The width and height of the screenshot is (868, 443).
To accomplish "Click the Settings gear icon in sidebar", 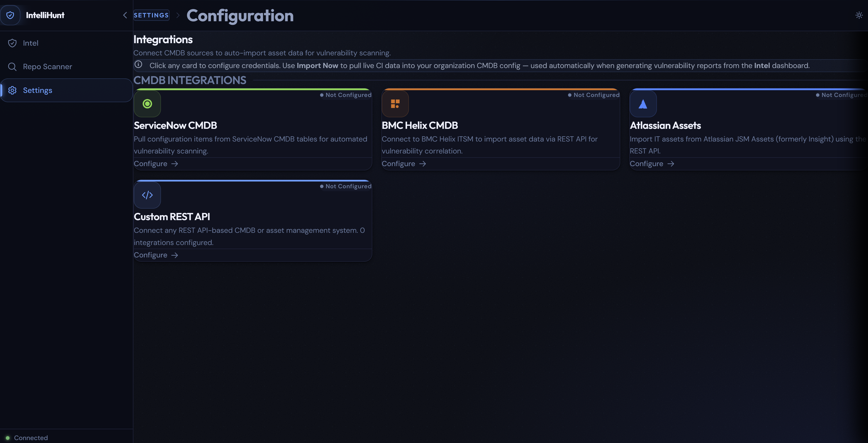I will [x=12, y=90].
